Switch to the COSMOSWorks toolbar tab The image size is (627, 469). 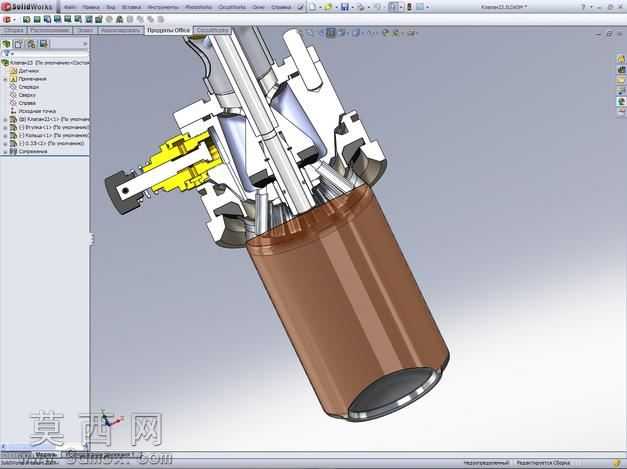click(213, 30)
